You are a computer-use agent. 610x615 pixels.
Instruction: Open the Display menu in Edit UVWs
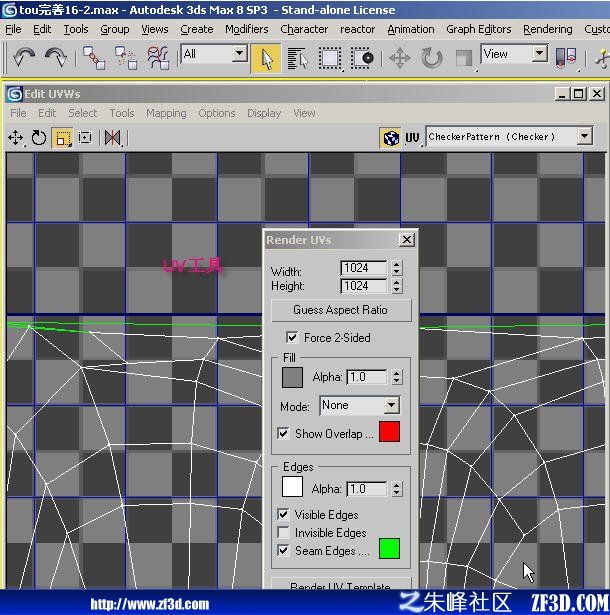tap(264, 113)
